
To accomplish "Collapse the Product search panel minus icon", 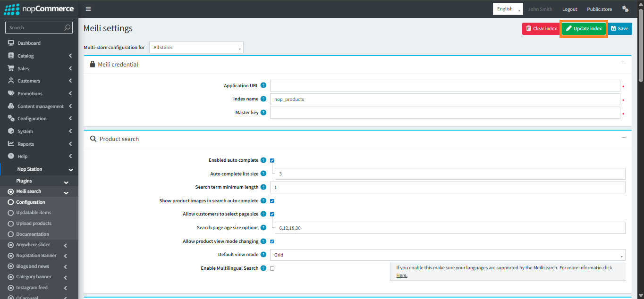I will (x=623, y=138).
